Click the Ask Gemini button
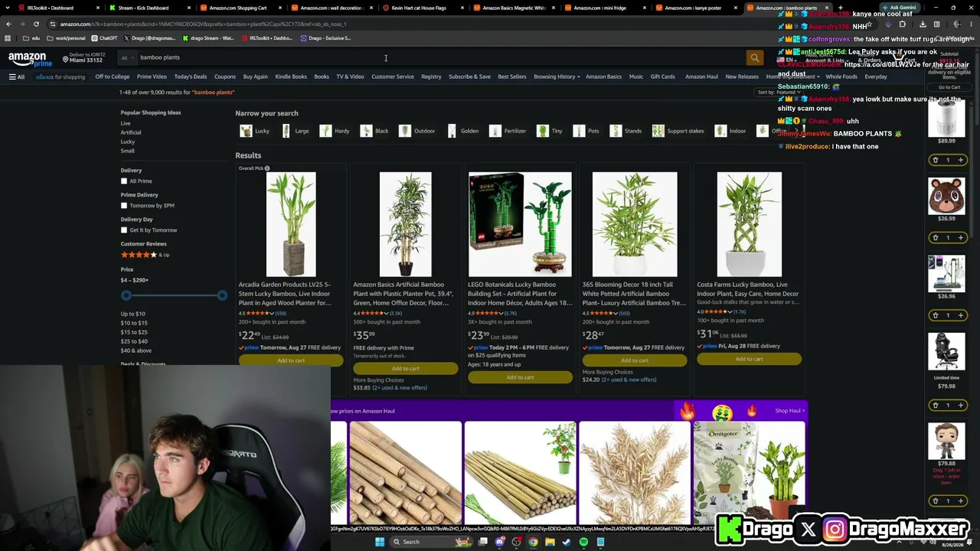The width and height of the screenshot is (980, 551). [x=901, y=8]
